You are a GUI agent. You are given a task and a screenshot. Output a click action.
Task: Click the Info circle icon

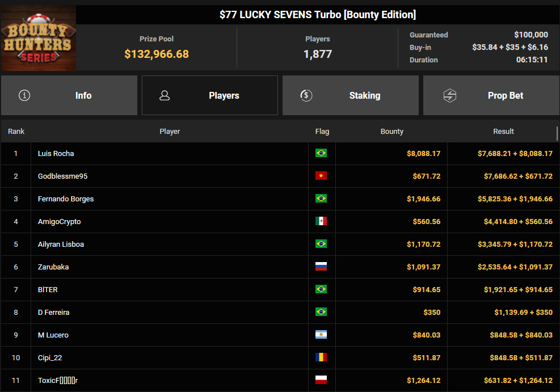click(24, 95)
